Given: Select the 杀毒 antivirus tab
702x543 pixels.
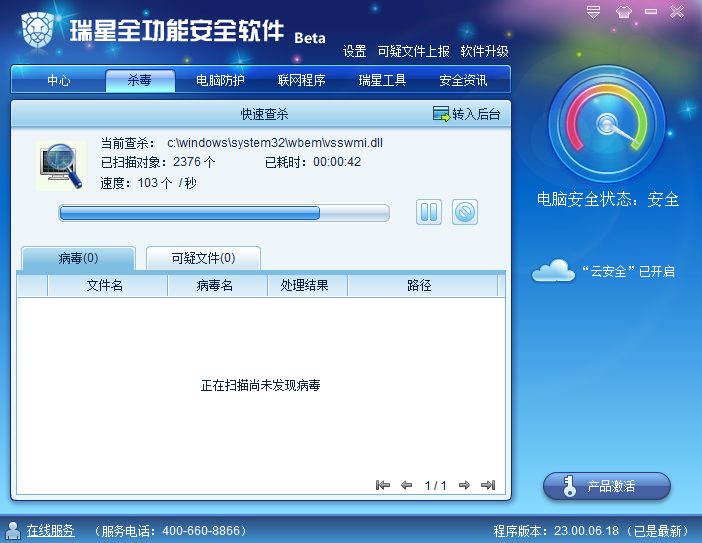Looking at the screenshot, I should [140, 80].
